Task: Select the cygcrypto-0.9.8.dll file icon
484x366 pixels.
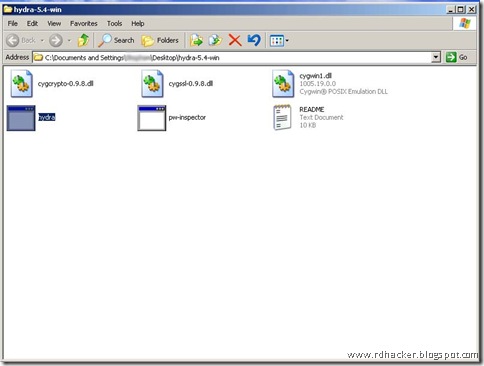Action: [21, 84]
